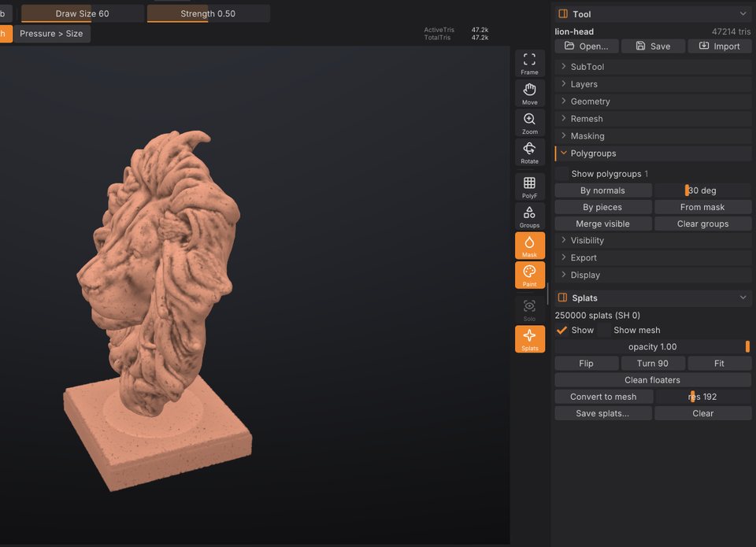Click the lion-head tool name
The image size is (756, 547).
point(574,31)
